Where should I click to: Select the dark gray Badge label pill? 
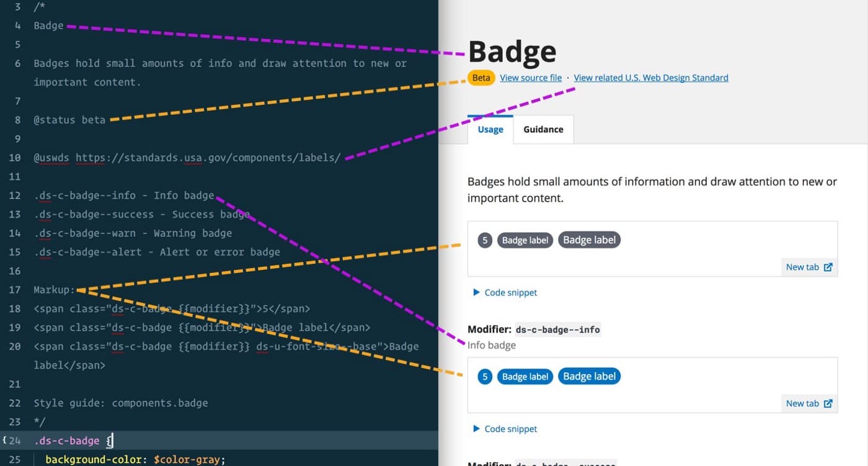(x=589, y=240)
